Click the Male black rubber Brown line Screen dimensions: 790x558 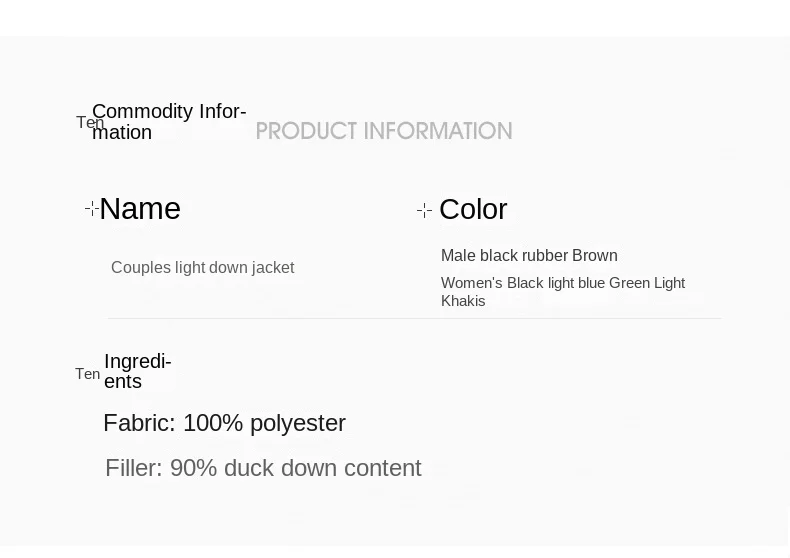(x=529, y=256)
